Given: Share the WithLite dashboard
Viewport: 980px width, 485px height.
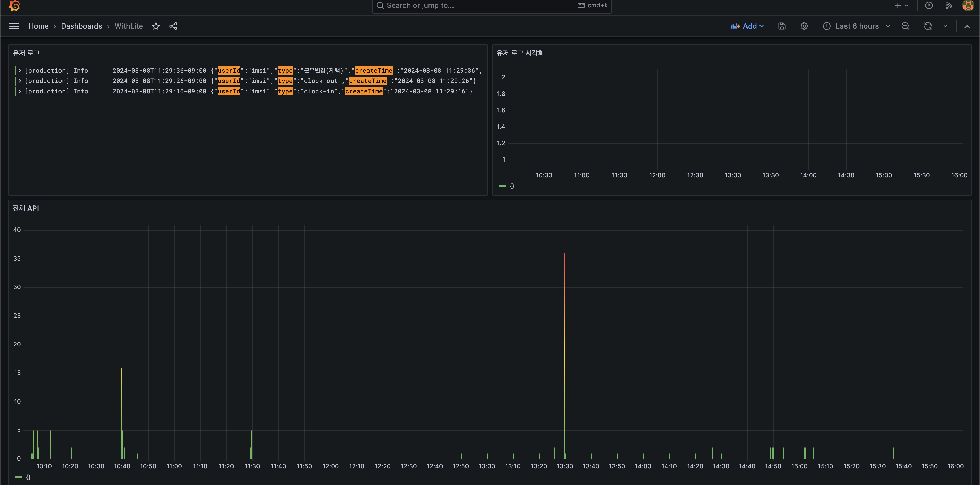Looking at the screenshot, I should (173, 26).
